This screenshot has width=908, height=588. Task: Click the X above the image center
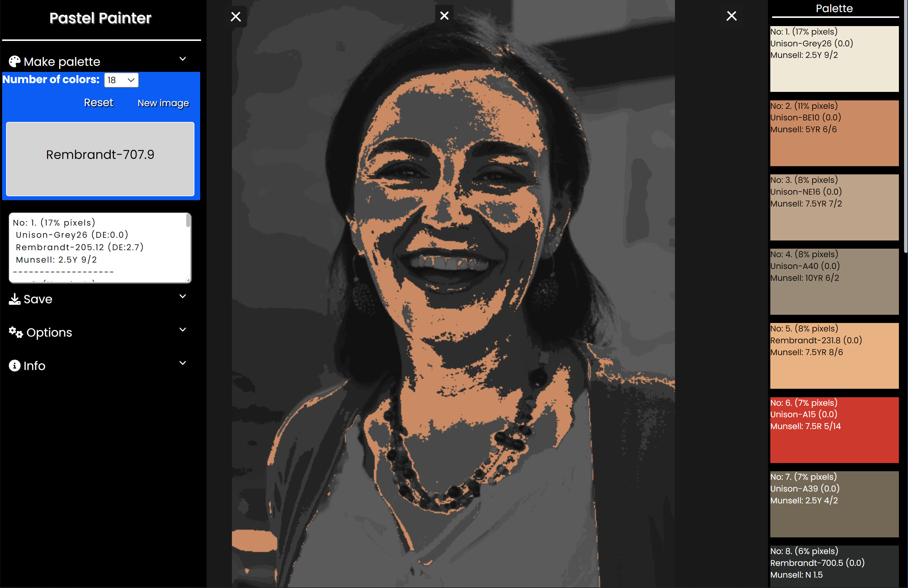click(x=444, y=16)
